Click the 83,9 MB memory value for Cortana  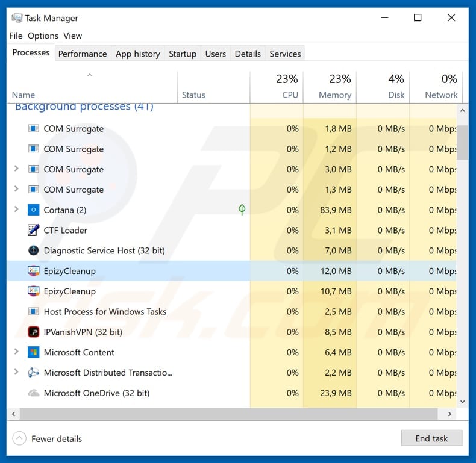336,210
